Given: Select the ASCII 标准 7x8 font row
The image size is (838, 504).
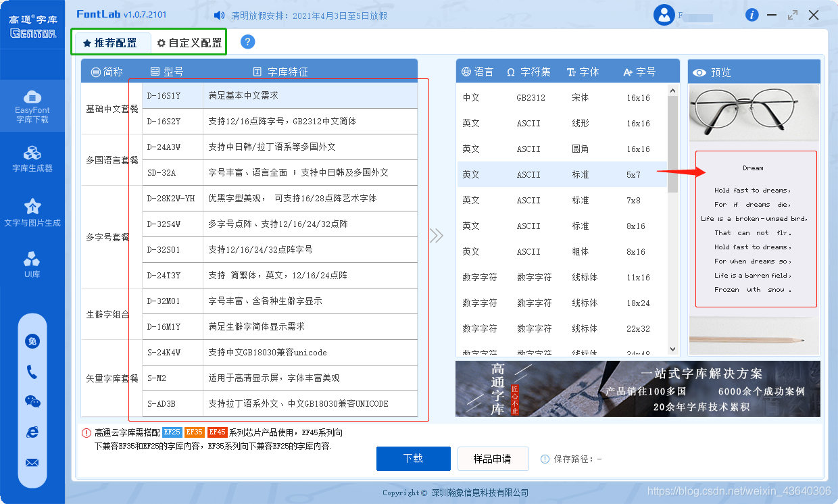Looking at the screenshot, I should (562, 201).
